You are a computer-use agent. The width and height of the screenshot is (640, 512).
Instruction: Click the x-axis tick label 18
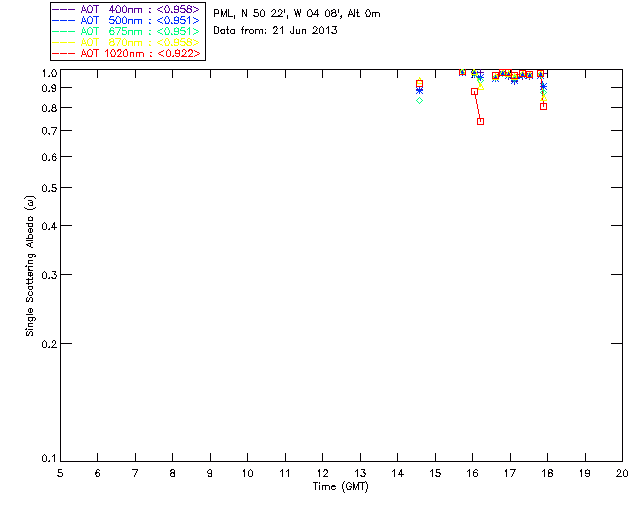point(547,473)
